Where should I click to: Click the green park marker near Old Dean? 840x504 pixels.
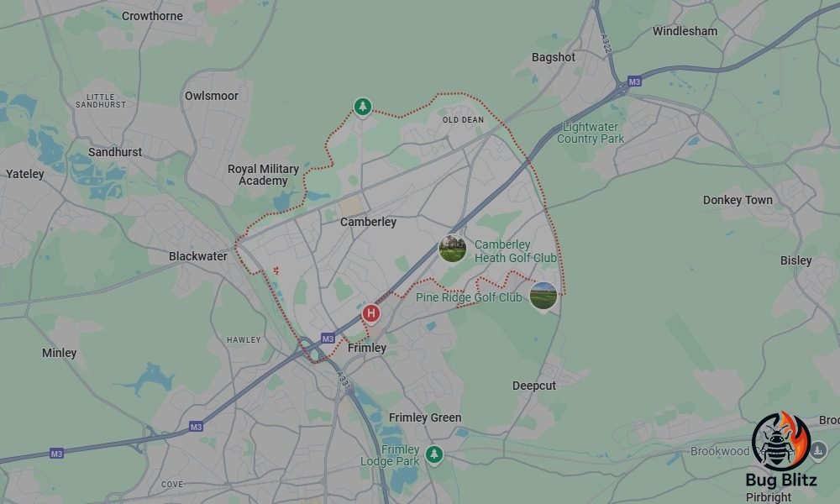[x=363, y=107]
